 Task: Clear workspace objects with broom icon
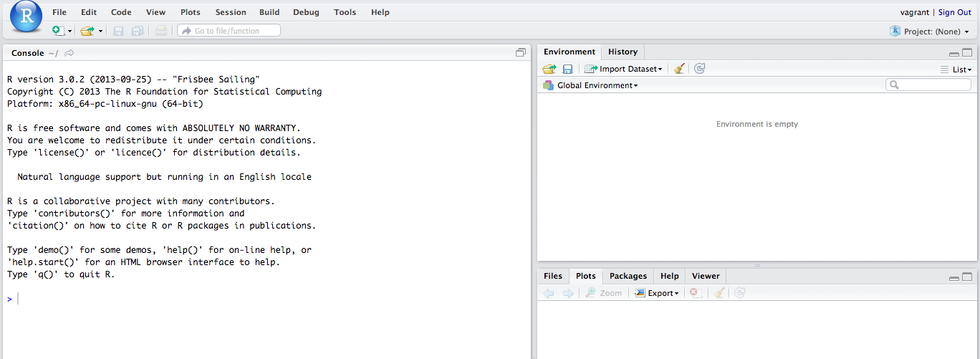(x=679, y=69)
